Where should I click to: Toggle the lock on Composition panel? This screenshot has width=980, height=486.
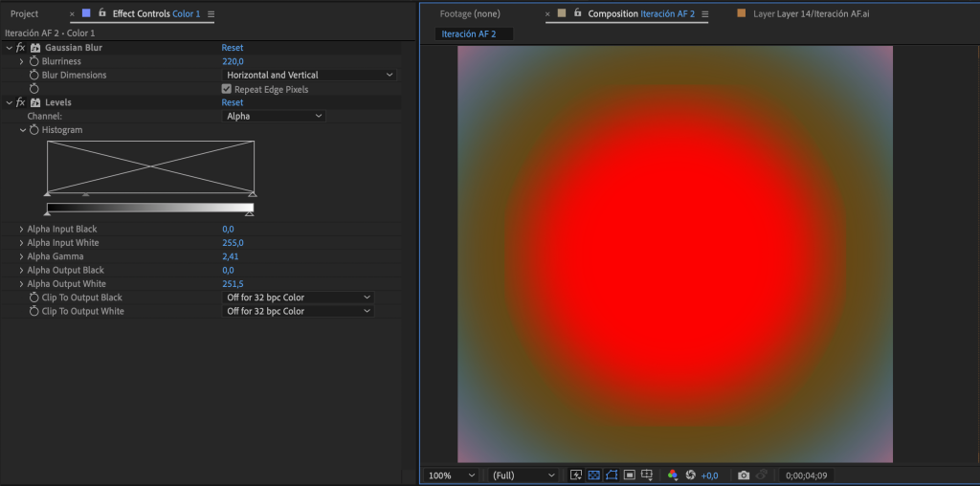tap(577, 13)
